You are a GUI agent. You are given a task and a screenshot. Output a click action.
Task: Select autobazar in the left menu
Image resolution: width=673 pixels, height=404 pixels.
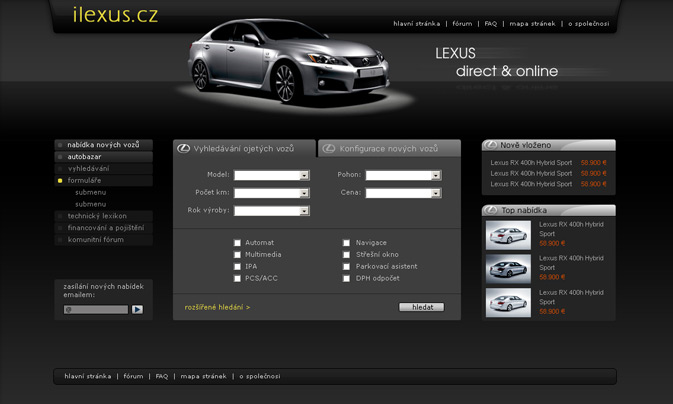(x=84, y=157)
